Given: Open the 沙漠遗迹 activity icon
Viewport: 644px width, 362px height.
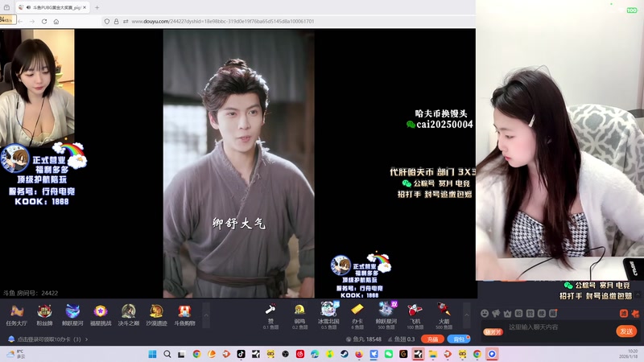Looking at the screenshot, I should click(x=156, y=315).
